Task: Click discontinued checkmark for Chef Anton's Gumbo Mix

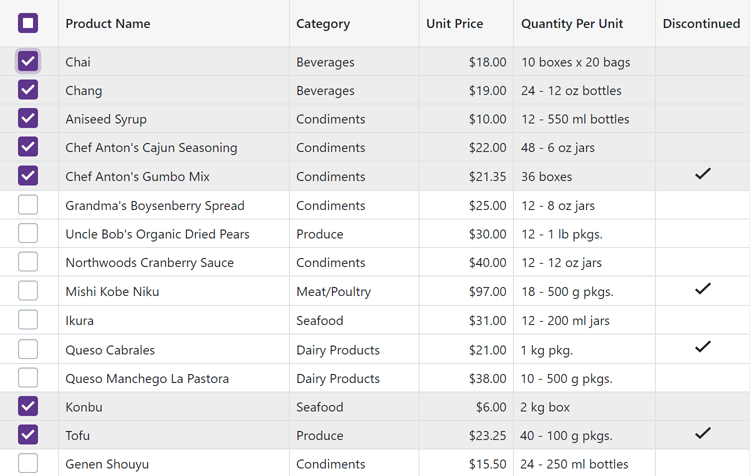Action: click(x=702, y=174)
